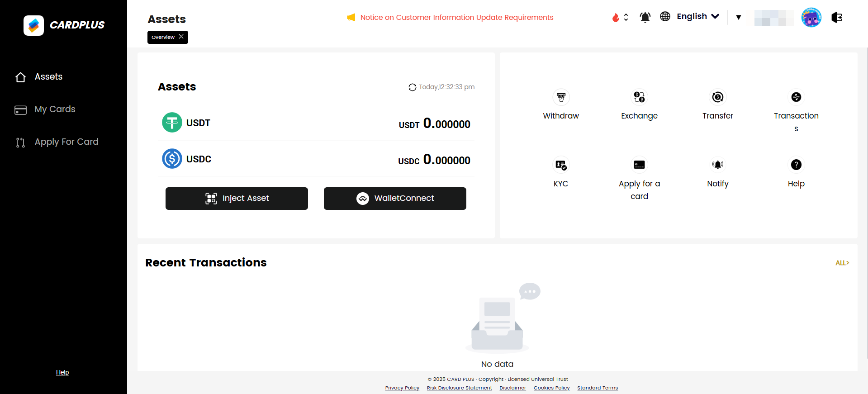Go to Apply For Card sidebar item
The image size is (868, 394).
(66, 142)
